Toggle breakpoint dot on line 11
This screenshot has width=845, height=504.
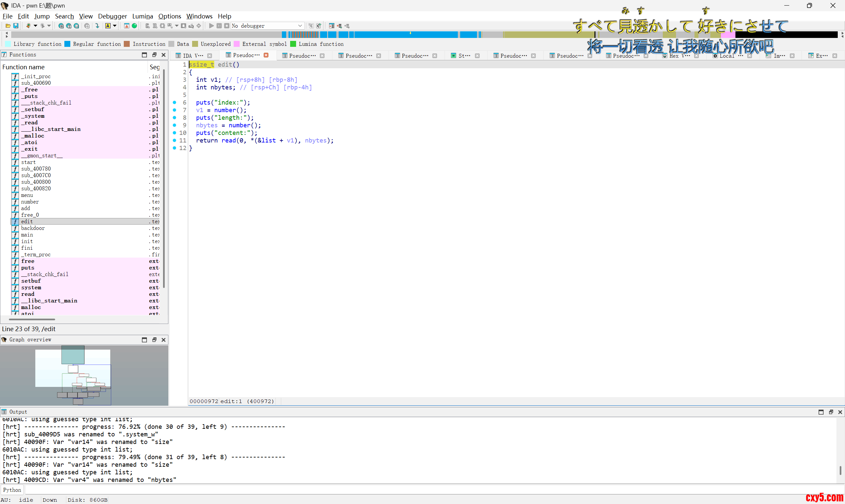(174, 140)
